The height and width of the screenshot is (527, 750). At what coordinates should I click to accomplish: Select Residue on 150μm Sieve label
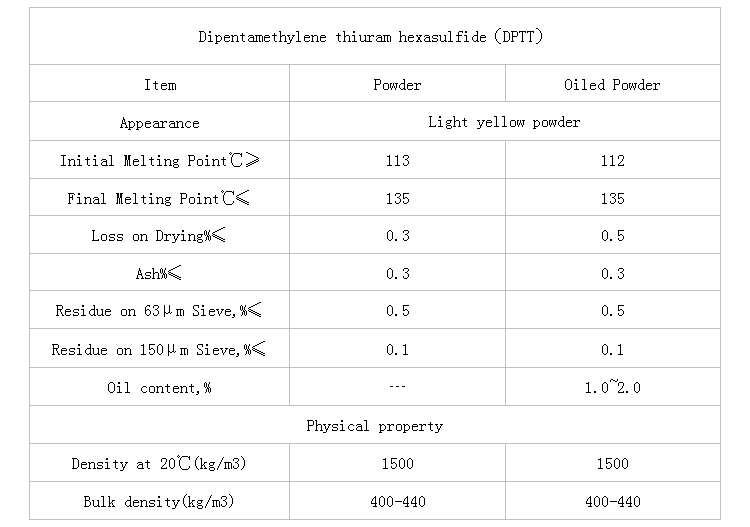(160, 350)
